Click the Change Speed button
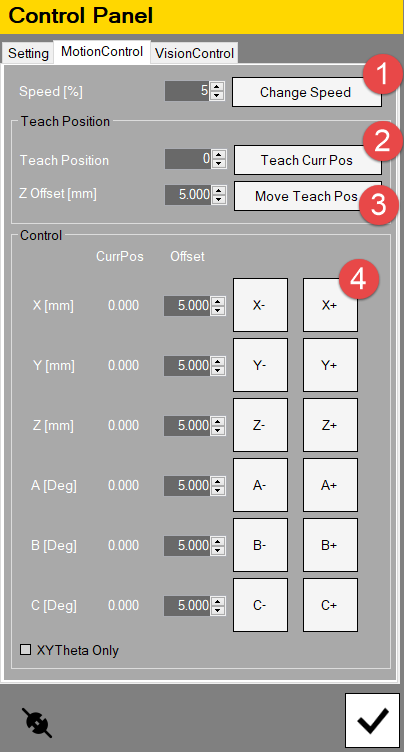The width and height of the screenshot is (404, 752). [x=307, y=92]
